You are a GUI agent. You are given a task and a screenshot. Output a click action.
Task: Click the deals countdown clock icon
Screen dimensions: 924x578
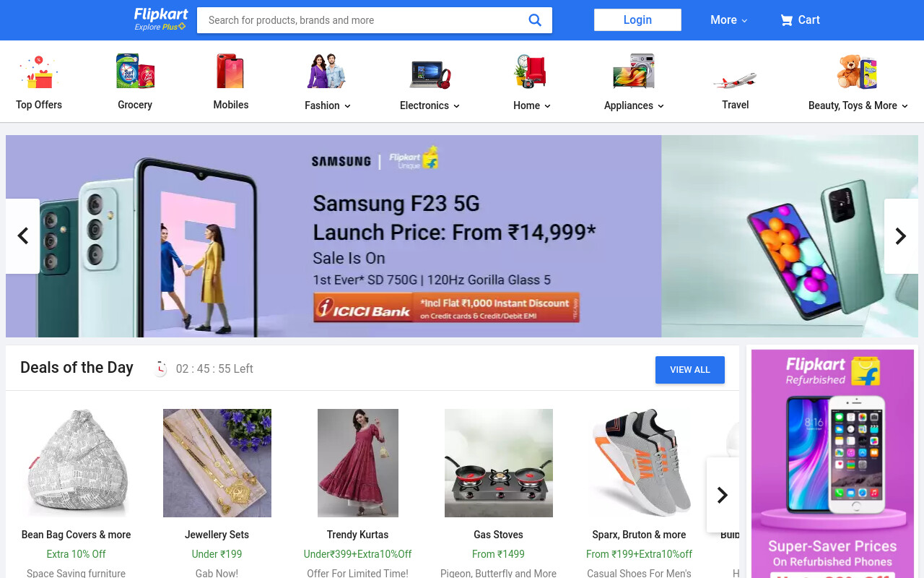160,368
